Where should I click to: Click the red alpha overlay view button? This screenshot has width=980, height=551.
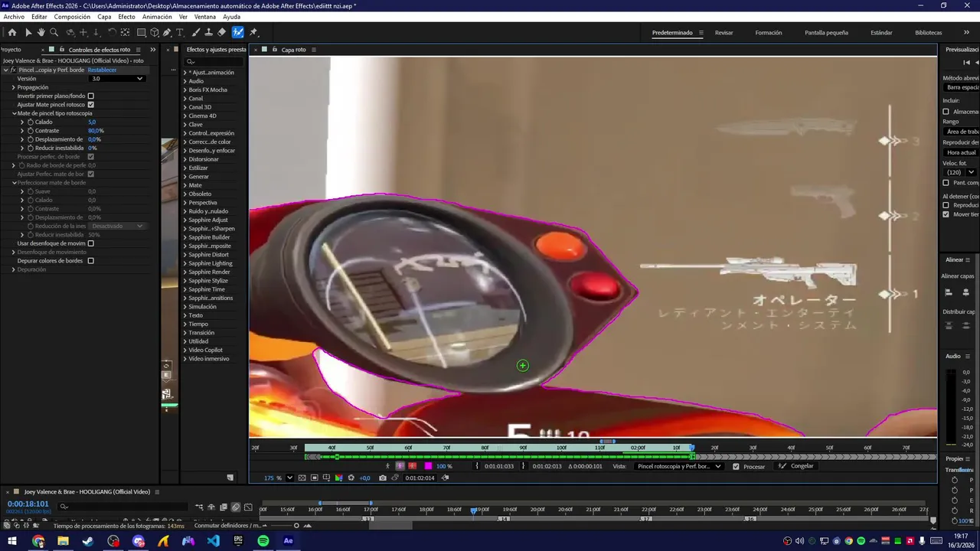click(x=413, y=466)
